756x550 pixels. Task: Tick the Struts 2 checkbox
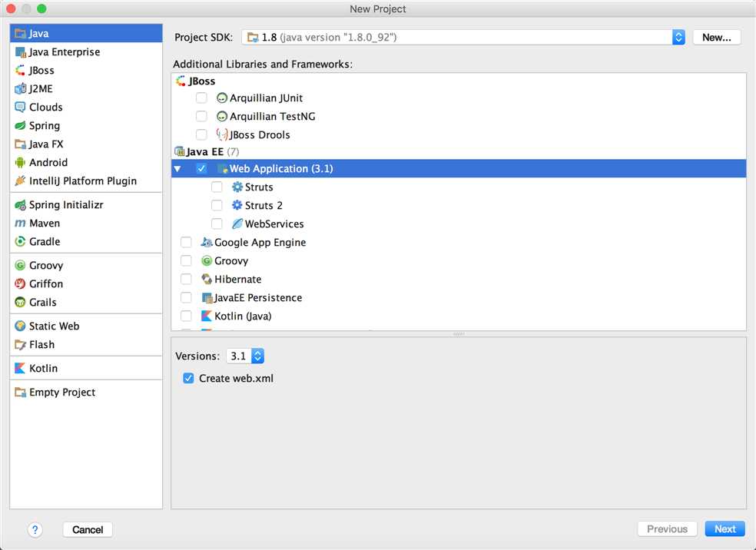coord(217,205)
